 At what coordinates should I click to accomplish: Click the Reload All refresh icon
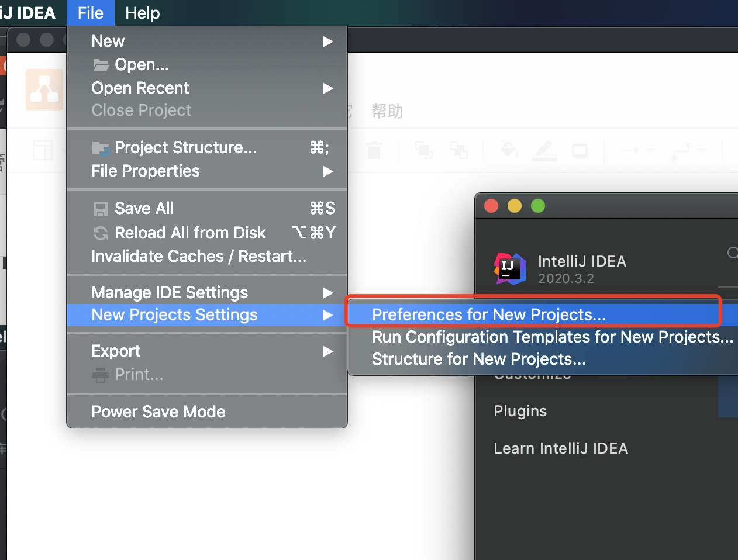pos(101,233)
